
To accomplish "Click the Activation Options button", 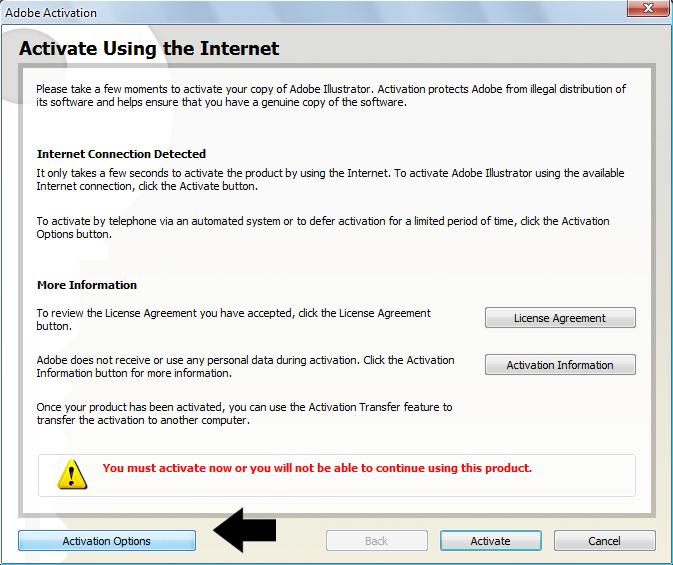I will click(107, 541).
